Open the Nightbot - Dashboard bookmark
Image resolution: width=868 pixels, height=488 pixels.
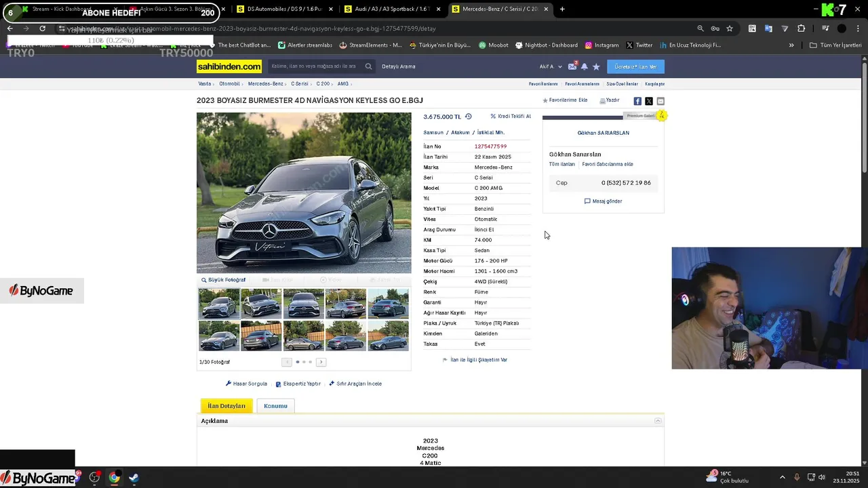(546, 45)
